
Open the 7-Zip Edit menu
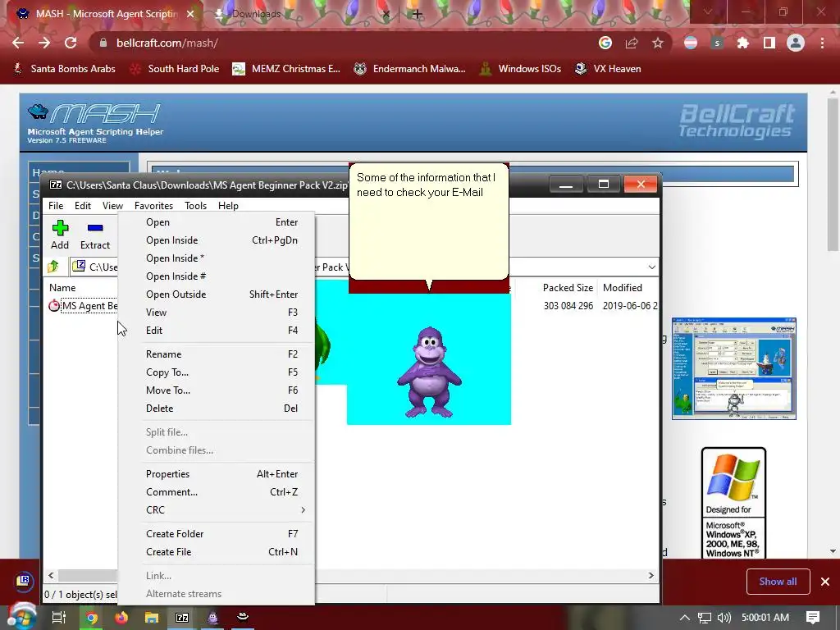point(83,206)
